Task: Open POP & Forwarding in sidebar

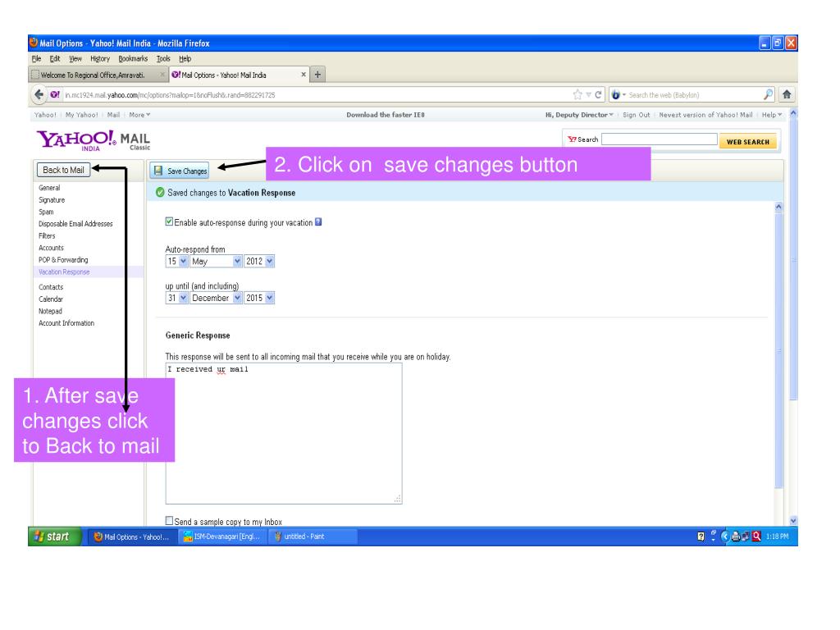Action: coord(63,260)
